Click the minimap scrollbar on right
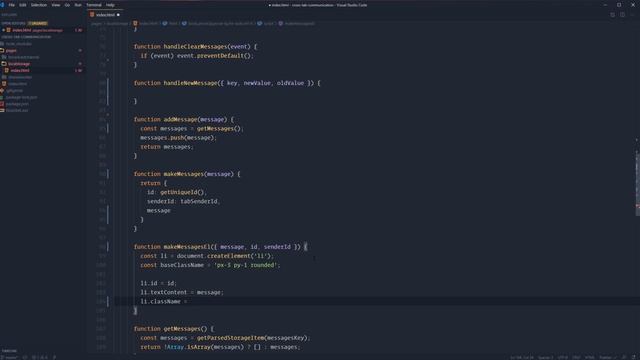The width and height of the screenshot is (640, 360). pyautogui.click(x=638, y=184)
